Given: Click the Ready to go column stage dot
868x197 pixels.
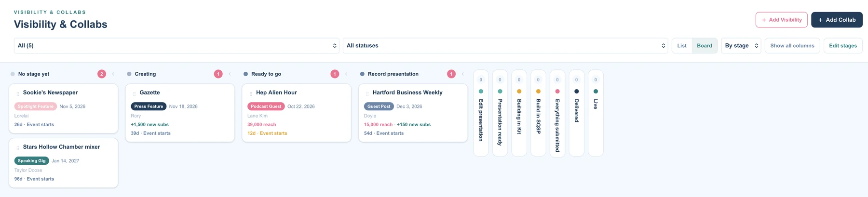Looking at the screenshot, I should coord(245,74).
